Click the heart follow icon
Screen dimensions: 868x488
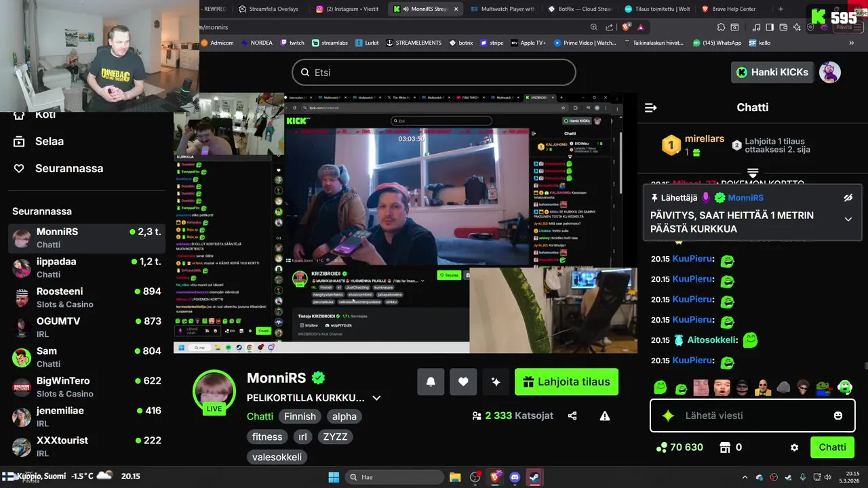tap(463, 382)
